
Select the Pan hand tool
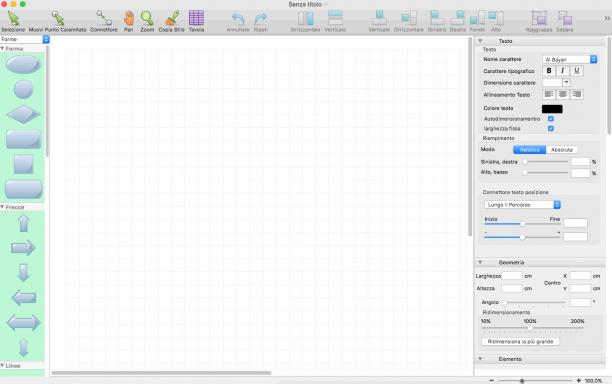pos(129,19)
